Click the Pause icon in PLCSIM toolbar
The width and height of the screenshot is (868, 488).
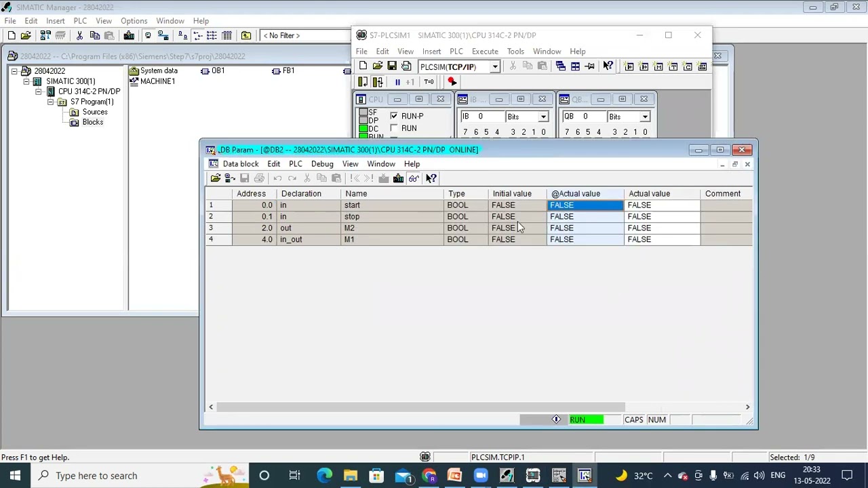click(x=397, y=82)
